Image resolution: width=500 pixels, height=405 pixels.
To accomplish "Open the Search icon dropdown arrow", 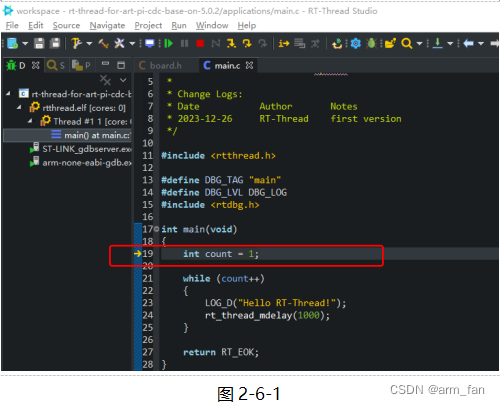I will (x=419, y=43).
